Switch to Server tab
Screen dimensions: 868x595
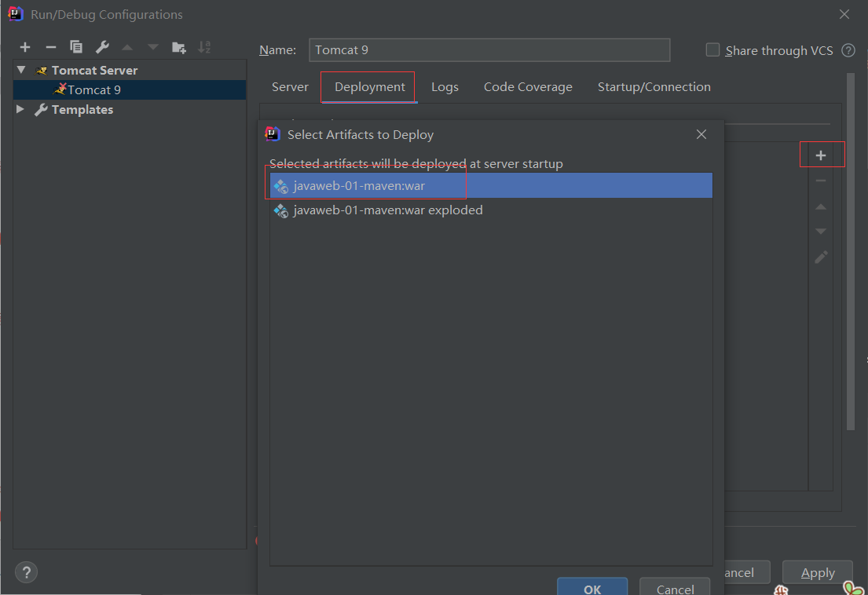pyautogui.click(x=290, y=87)
